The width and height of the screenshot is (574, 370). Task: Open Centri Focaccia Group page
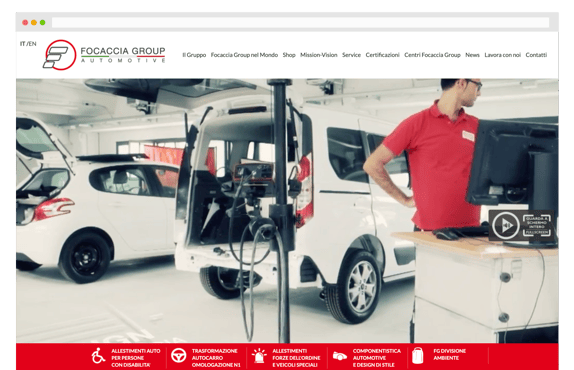tap(432, 55)
